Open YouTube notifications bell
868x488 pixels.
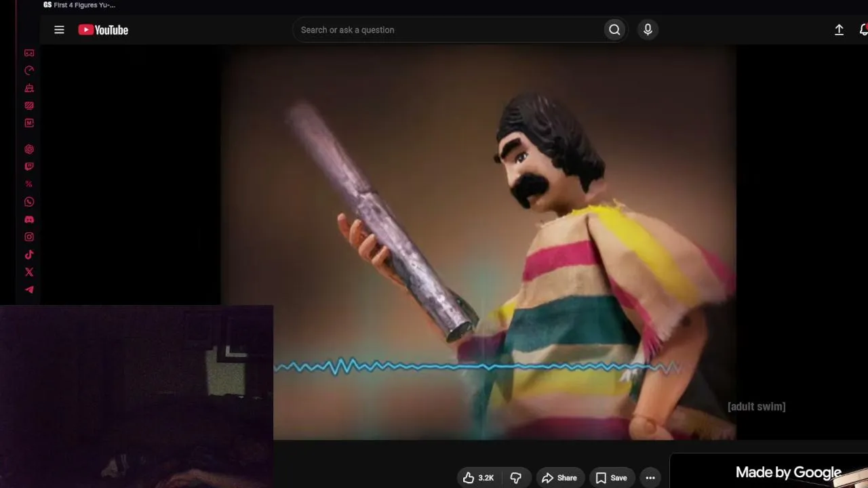(863, 30)
